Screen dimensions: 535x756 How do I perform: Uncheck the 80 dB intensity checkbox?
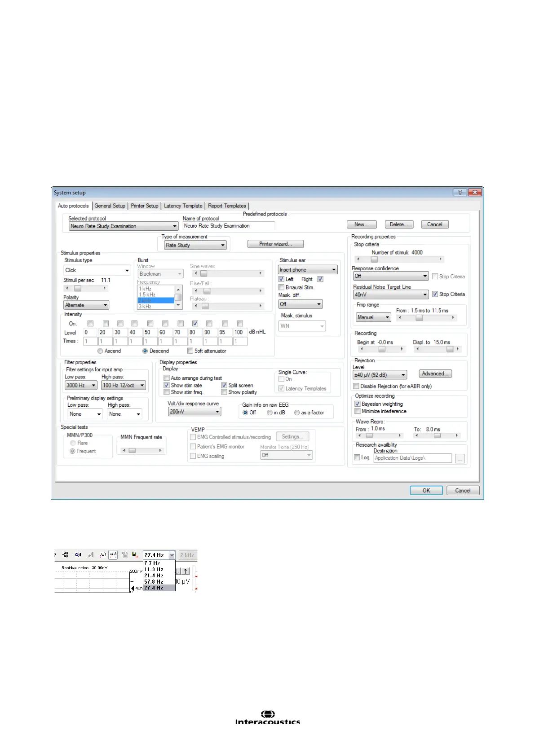point(195,323)
